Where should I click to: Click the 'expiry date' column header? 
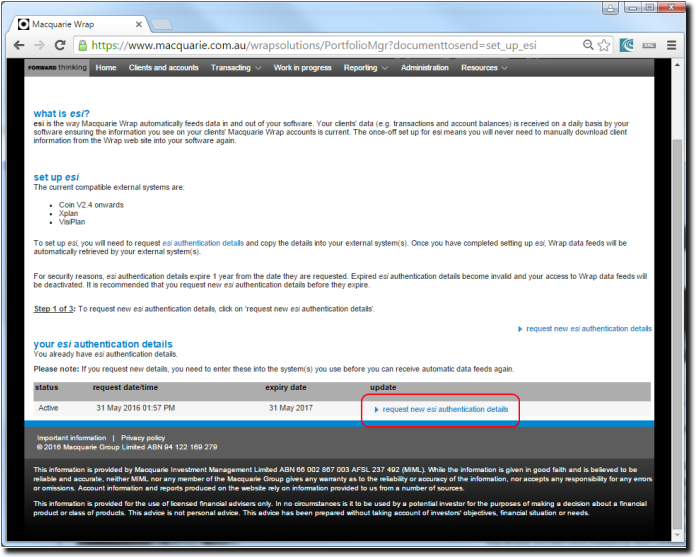pos(286,387)
